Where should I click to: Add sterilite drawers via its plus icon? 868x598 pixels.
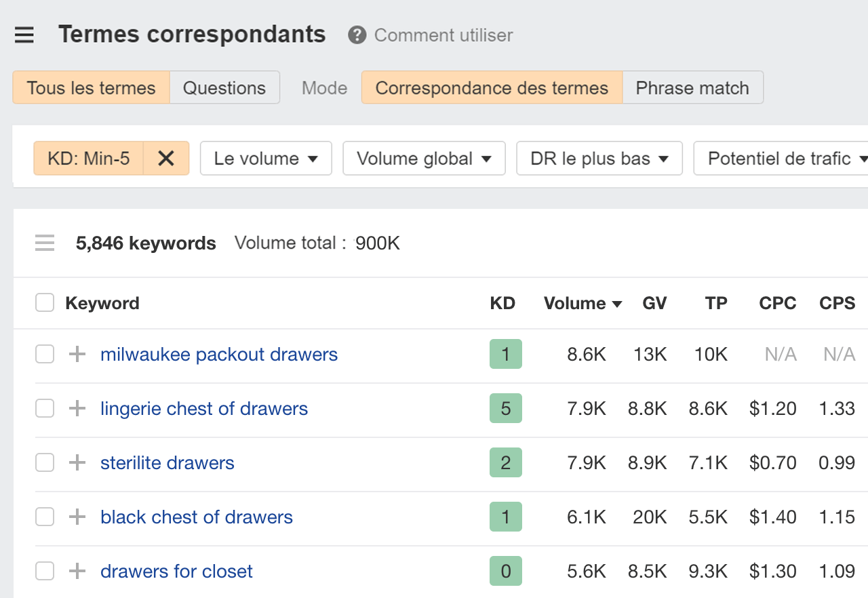[x=77, y=462]
